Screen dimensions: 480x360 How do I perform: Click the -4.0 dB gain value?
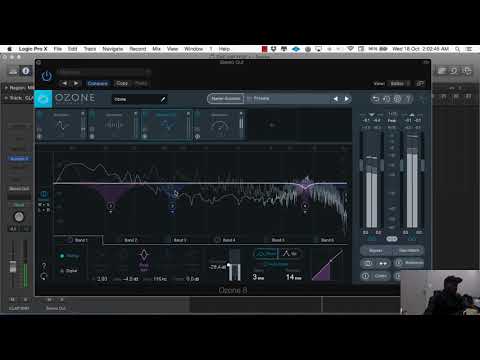(131, 279)
